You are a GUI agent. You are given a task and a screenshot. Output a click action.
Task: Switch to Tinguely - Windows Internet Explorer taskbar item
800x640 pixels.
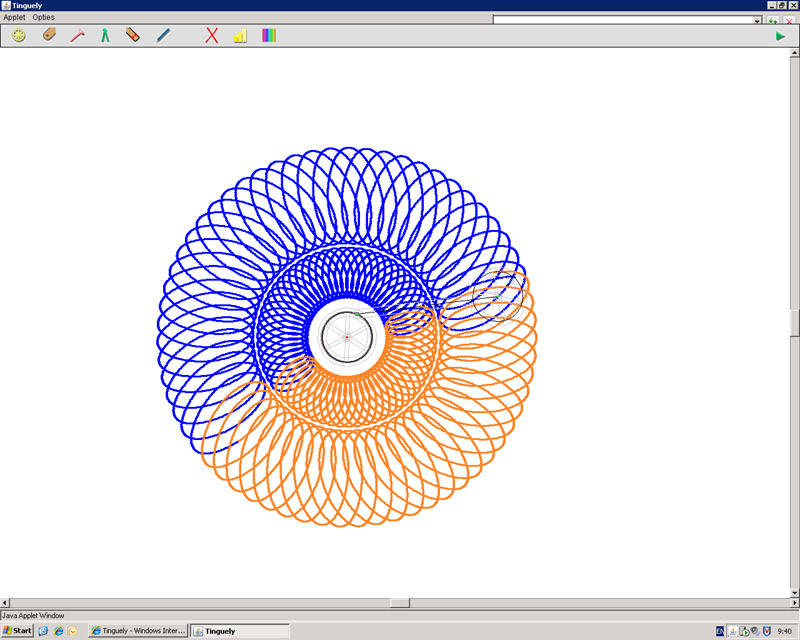138,631
